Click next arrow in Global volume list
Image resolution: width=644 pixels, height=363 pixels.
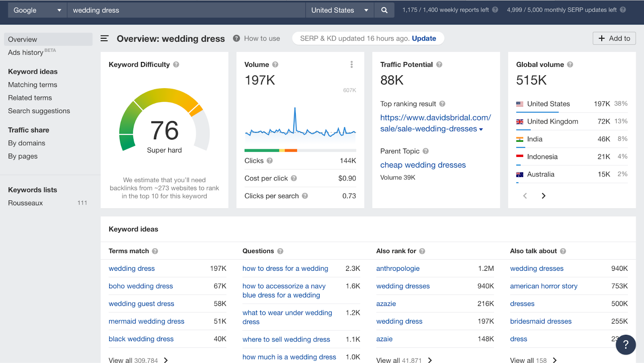point(543,196)
